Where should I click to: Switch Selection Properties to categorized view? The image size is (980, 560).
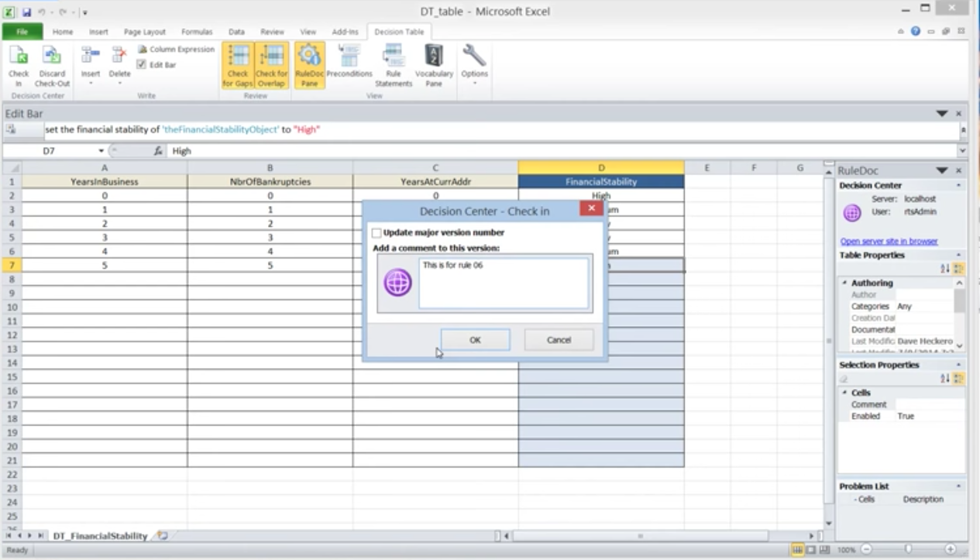click(959, 378)
